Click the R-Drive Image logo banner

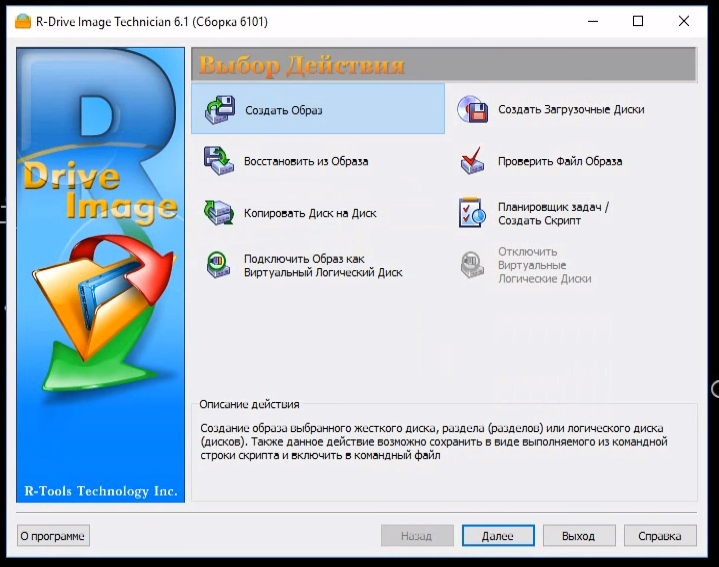click(x=100, y=275)
